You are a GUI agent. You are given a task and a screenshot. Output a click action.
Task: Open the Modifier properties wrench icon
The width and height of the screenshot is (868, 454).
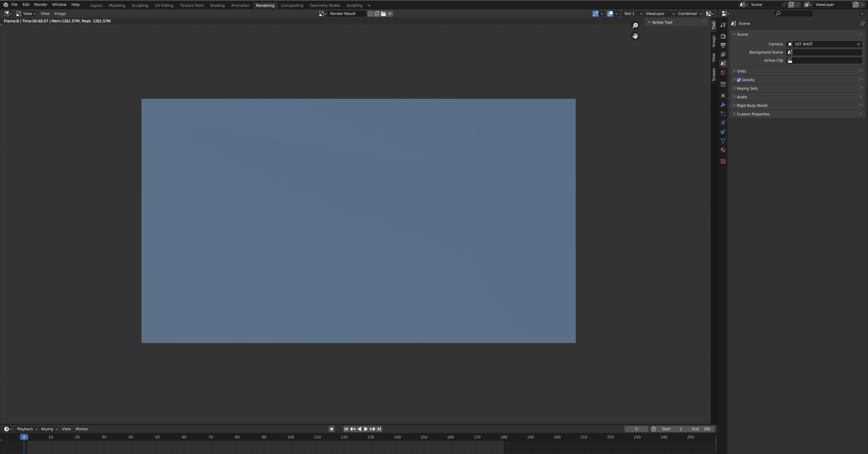(x=723, y=105)
